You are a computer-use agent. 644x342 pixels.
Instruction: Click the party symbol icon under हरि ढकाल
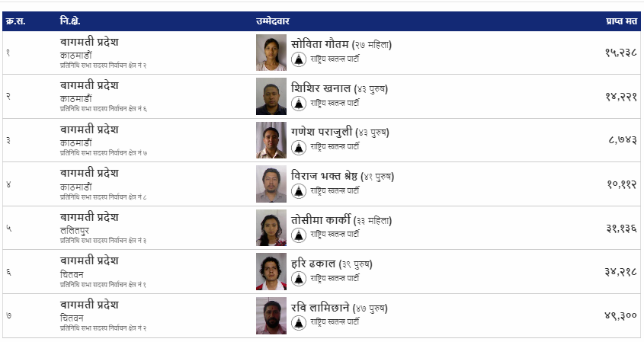tap(299, 279)
